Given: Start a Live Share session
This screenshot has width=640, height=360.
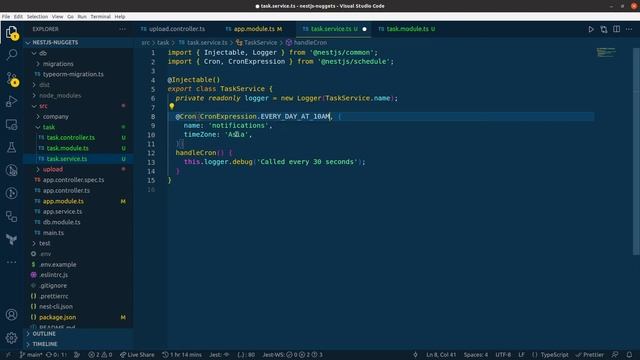Looking at the screenshot, I should [137, 355].
